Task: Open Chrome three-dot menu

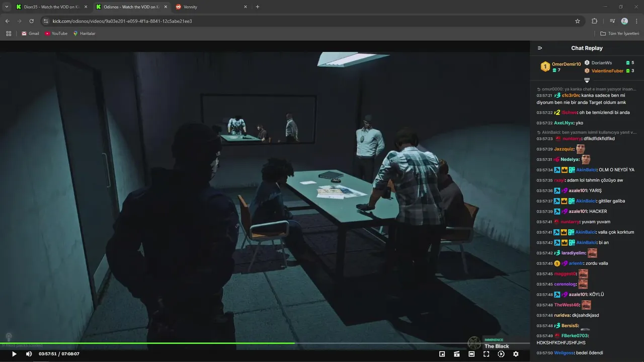Action: click(636, 21)
